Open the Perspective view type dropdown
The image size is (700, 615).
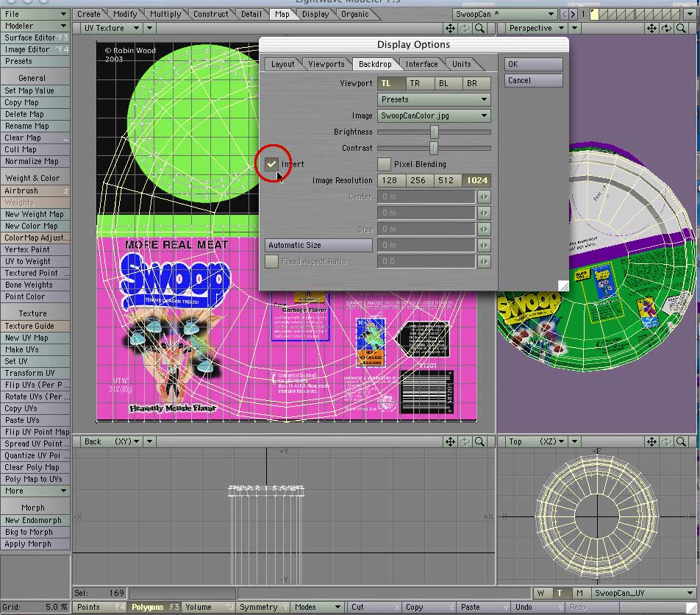537,28
